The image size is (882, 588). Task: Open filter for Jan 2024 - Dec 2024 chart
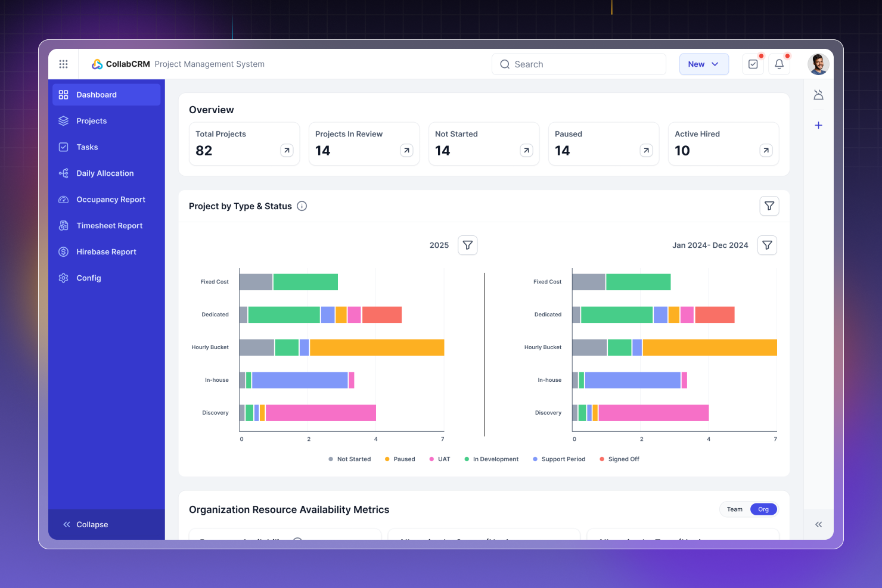click(767, 245)
